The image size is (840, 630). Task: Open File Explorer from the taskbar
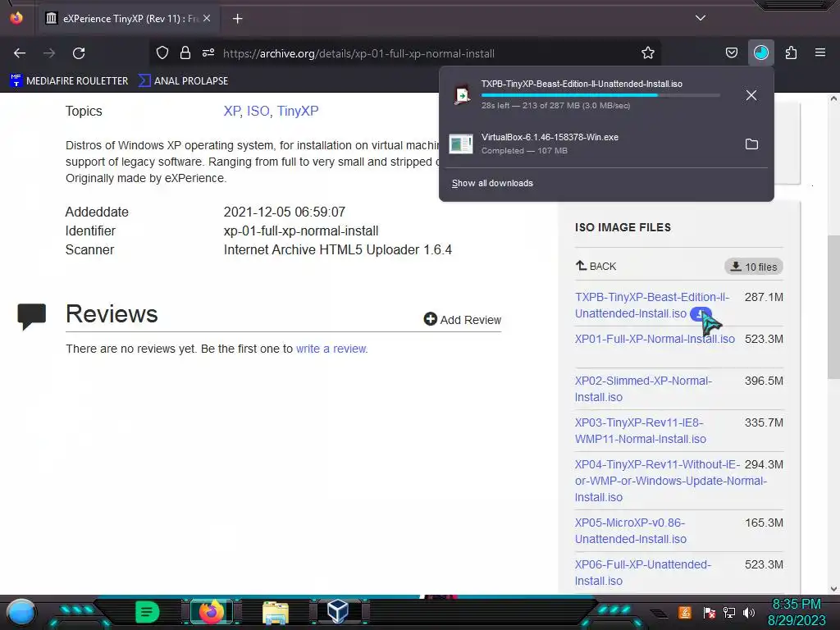coord(276,612)
